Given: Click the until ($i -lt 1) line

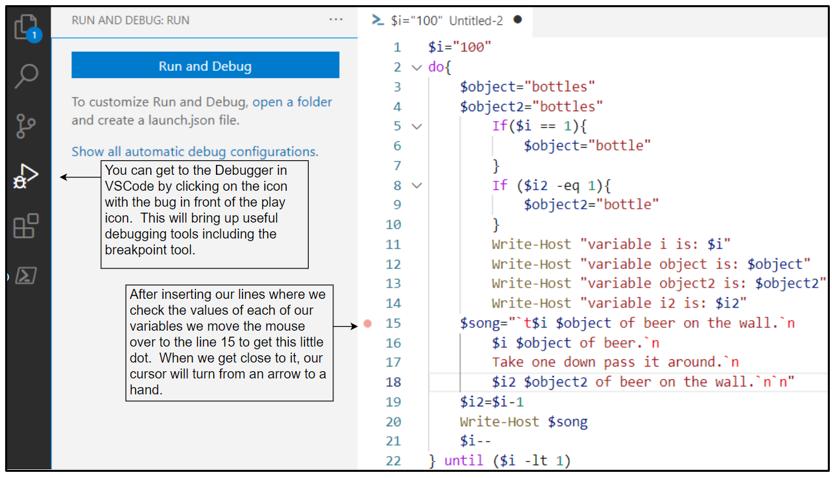Looking at the screenshot, I should [499, 460].
